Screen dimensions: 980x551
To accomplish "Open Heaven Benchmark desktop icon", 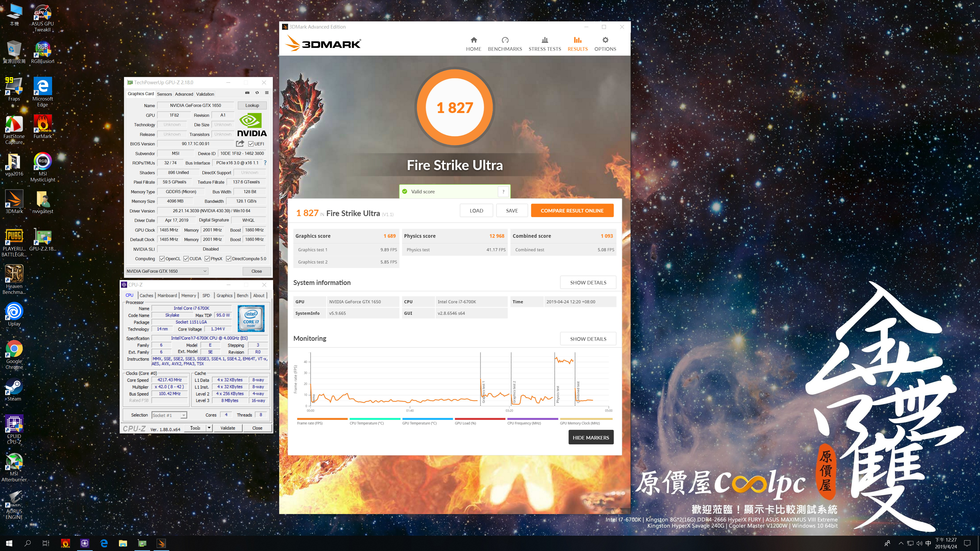I will (x=14, y=280).
